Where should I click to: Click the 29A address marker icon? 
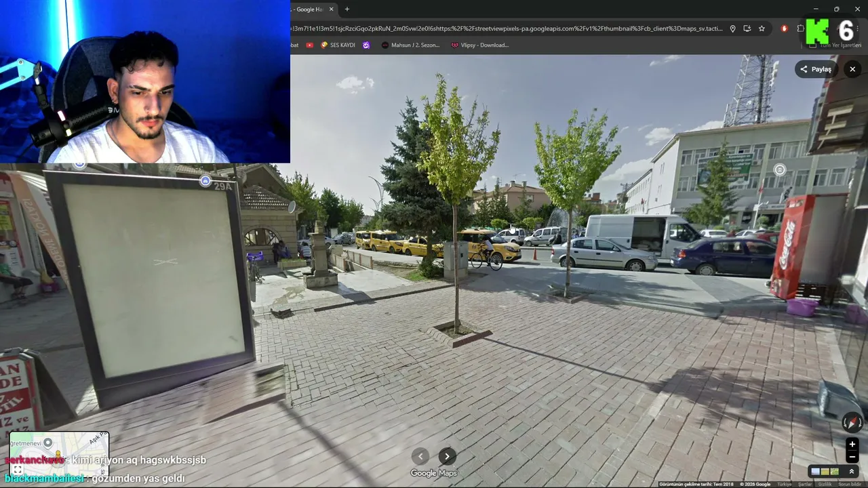pos(205,181)
